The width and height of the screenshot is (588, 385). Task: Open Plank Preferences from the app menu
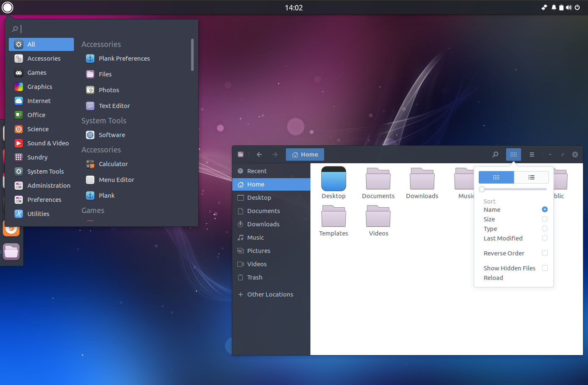(118, 59)
